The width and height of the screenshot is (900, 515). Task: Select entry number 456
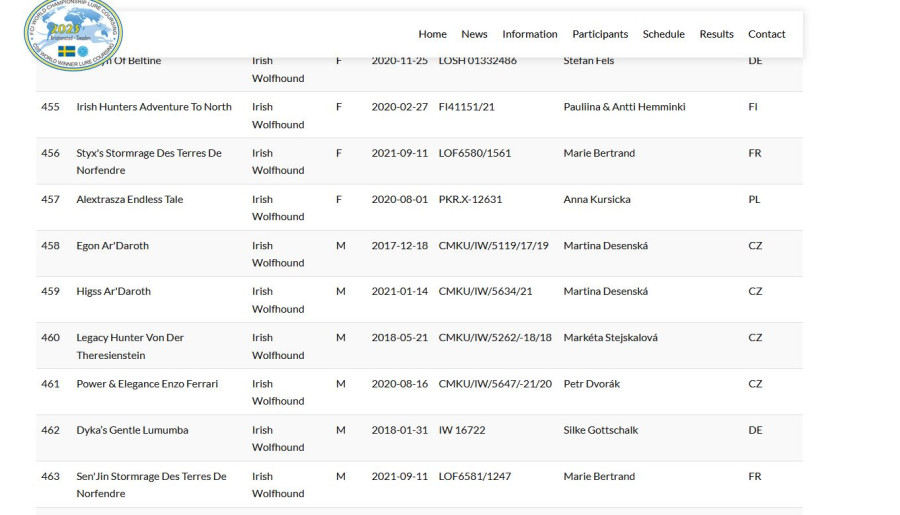[51, 153]
